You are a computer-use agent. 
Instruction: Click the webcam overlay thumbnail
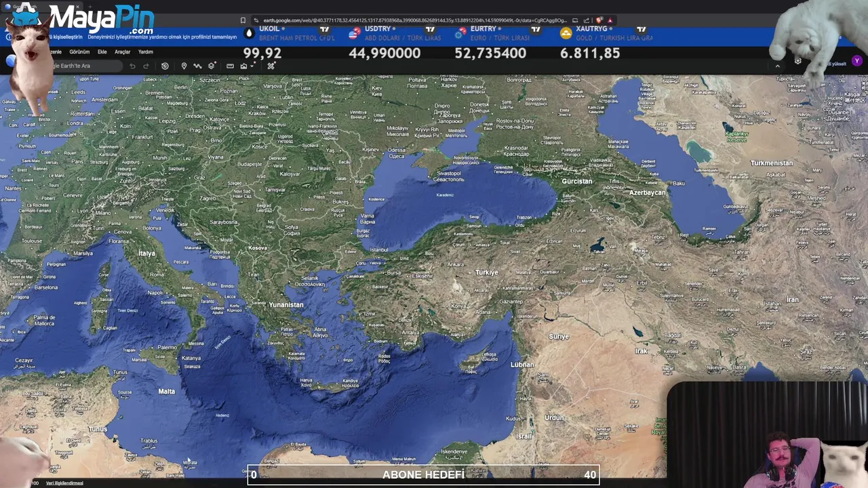(767, 434)
